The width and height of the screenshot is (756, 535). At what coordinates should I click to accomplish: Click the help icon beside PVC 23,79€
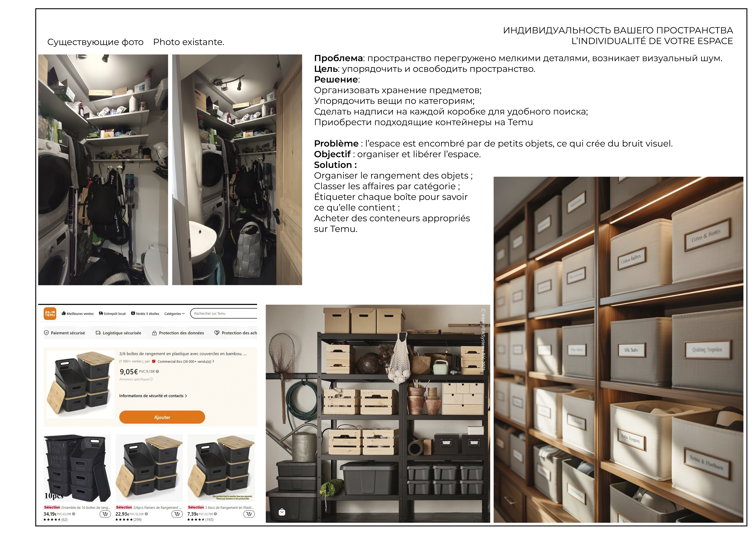(215, 514)
